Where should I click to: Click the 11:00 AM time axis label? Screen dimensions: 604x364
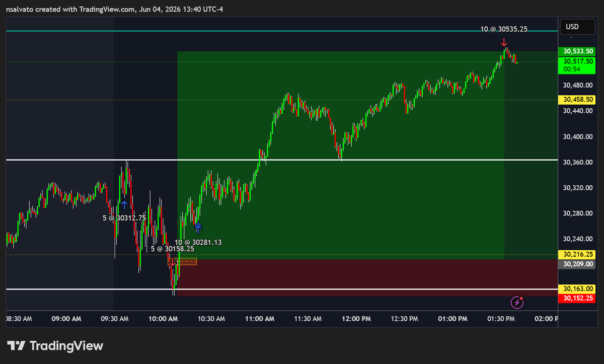point(260,319)
